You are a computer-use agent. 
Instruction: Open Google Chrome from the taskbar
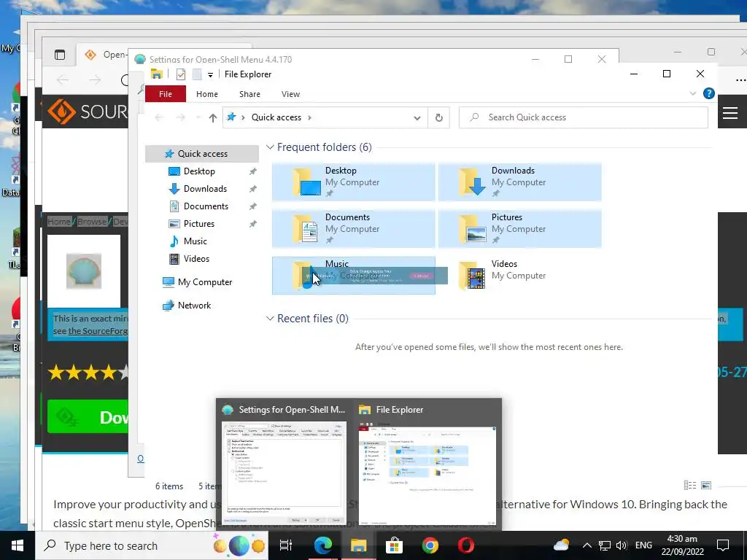[430, 545]
